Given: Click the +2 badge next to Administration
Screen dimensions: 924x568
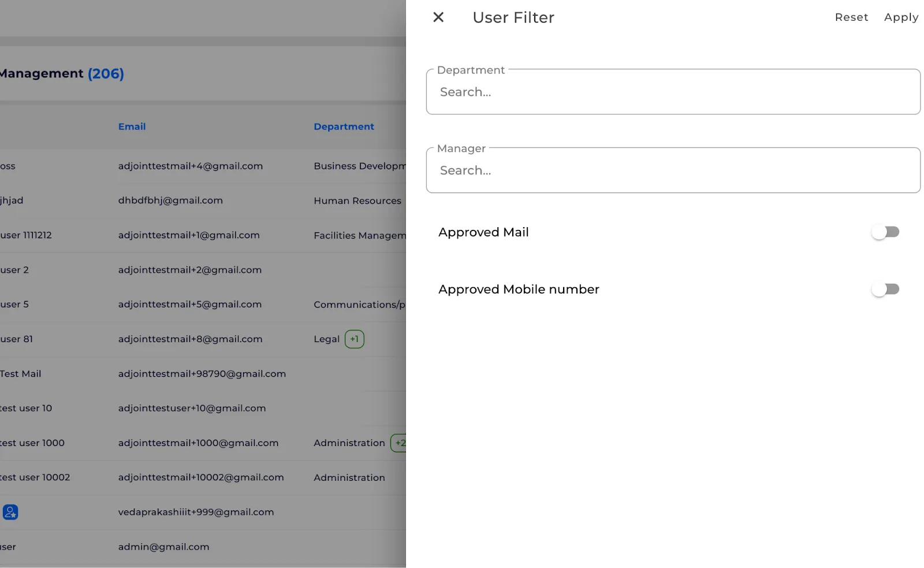Looking at the screenshot, I should click(x=399, y=443).
